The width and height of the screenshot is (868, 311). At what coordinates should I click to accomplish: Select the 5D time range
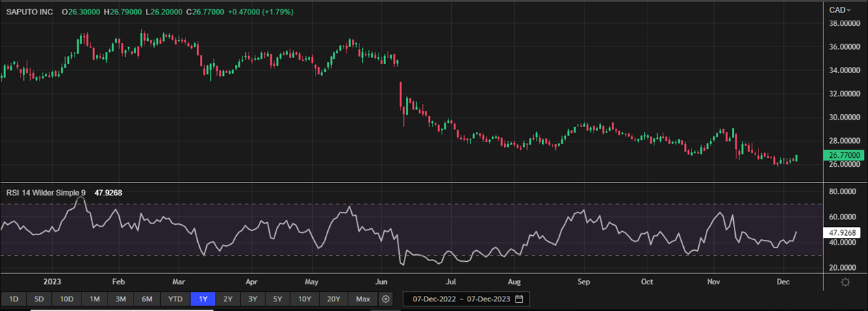[x=39, y=299]
